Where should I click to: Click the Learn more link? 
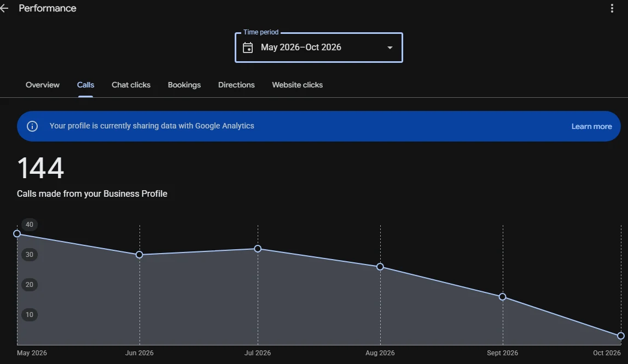pyautogui.click(x=591, y=126)
